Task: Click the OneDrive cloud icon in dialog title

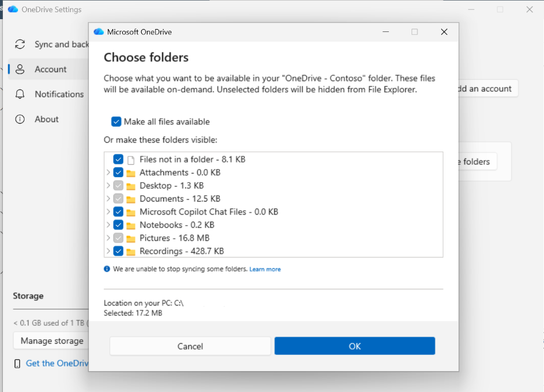Action: (99, 32)
